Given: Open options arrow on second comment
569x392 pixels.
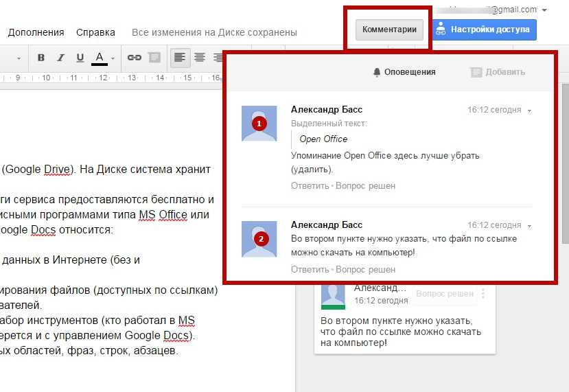Looking at the screenshot, I should click(x=530, y=226).
